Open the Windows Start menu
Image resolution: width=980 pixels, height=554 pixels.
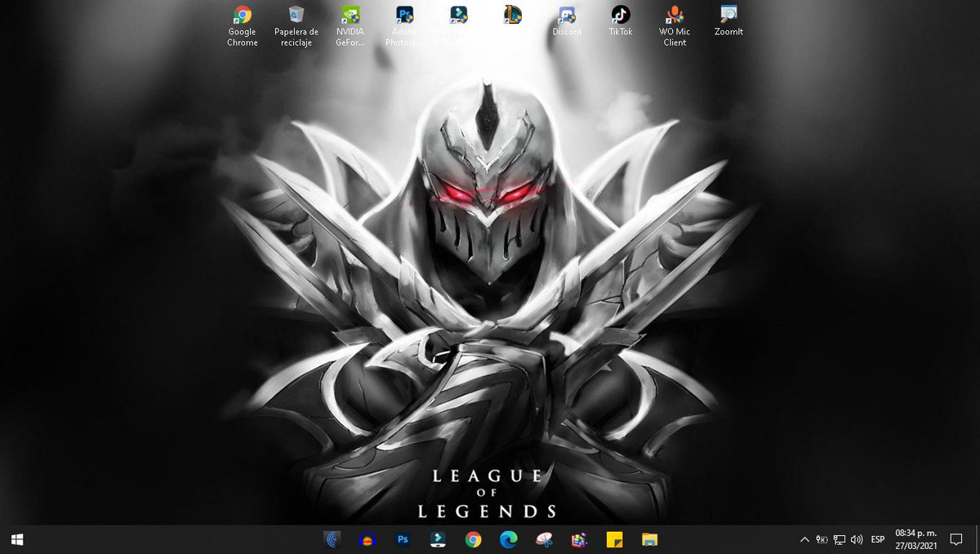16,539
